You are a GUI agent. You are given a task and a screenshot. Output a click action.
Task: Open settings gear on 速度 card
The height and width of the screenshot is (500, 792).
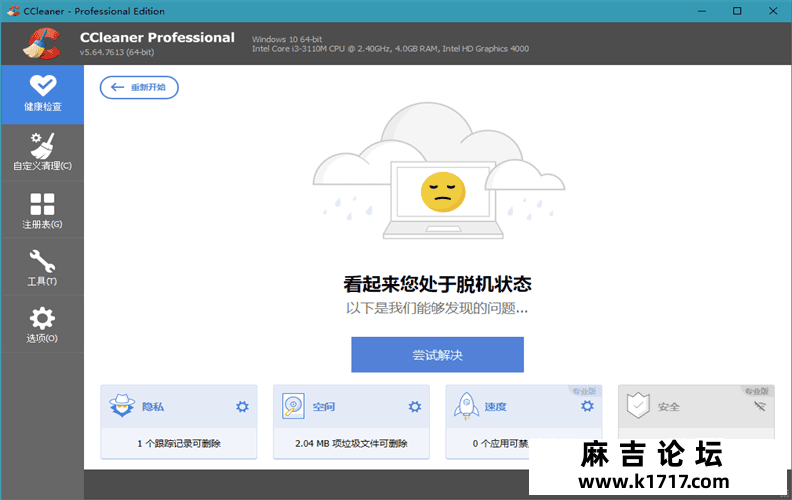587,406
